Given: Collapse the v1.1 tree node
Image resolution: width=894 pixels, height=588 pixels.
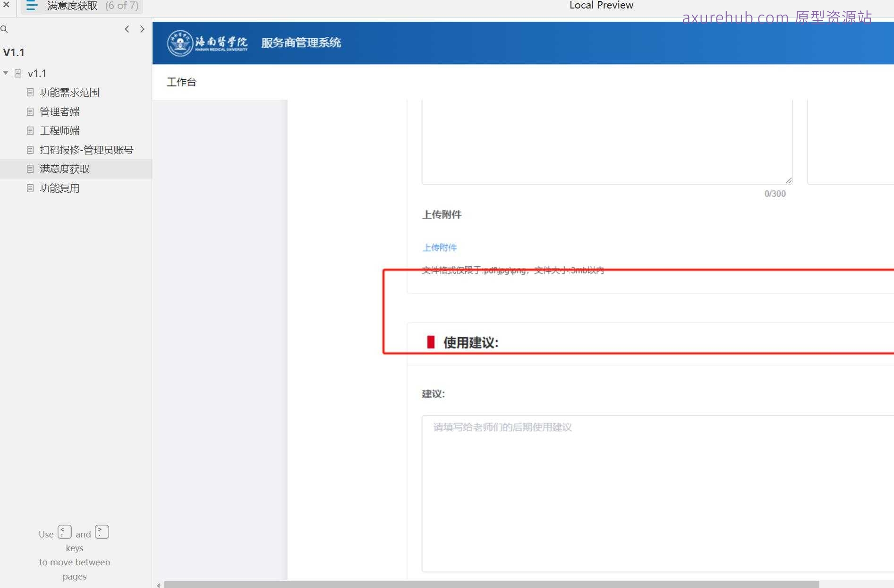Looking at the screenshot, I should tap(6, 73).
